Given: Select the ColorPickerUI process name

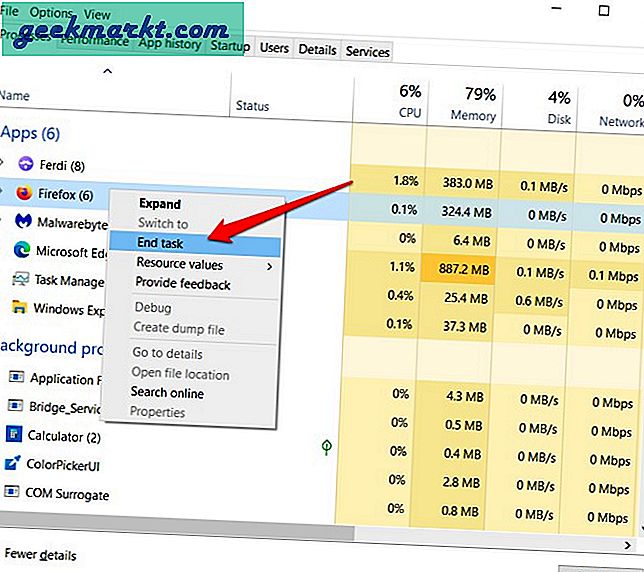Looking at the screenshot, I should pos(63,465).
